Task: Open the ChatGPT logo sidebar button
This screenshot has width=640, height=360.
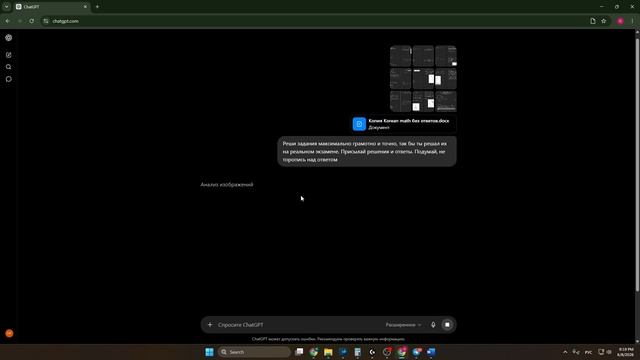Action: (9, 38)
